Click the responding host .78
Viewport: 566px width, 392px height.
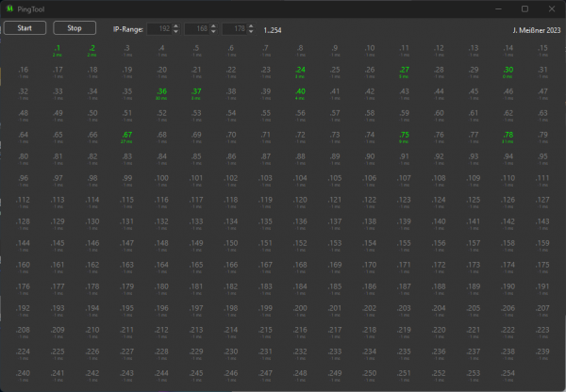point(508,138)
